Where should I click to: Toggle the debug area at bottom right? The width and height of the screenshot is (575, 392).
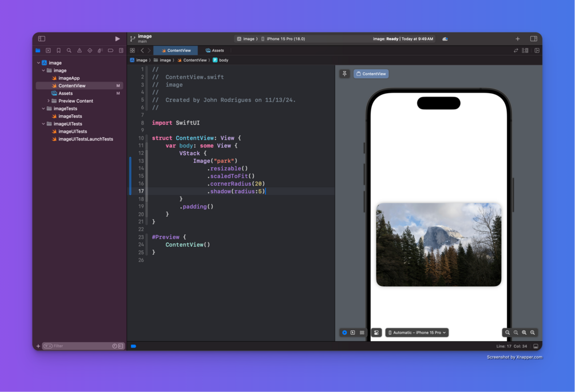(x=536, y=346)
